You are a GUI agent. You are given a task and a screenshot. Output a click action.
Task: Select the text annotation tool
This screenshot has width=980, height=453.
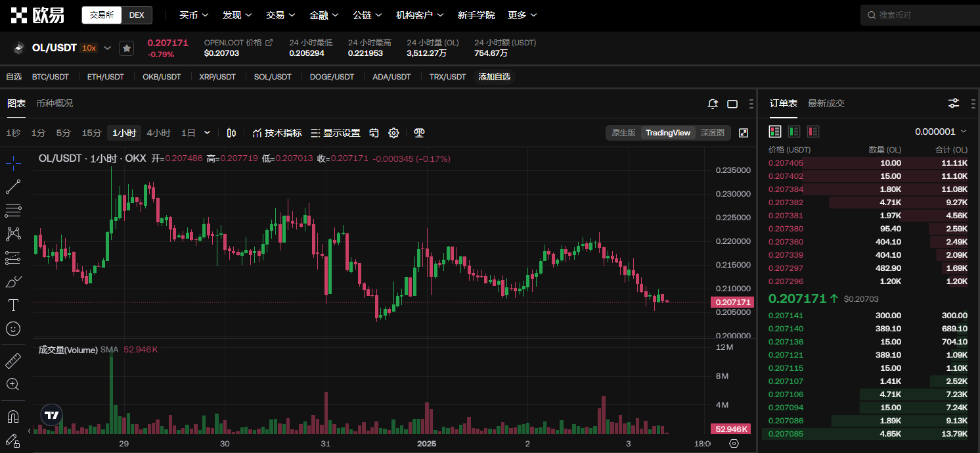tap(13, 305)
